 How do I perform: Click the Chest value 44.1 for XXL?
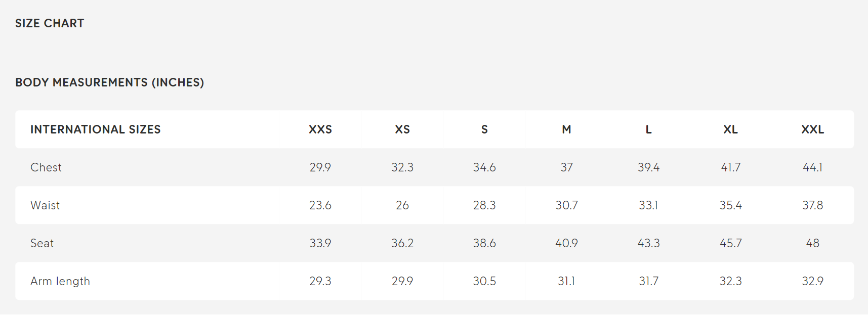812,167
